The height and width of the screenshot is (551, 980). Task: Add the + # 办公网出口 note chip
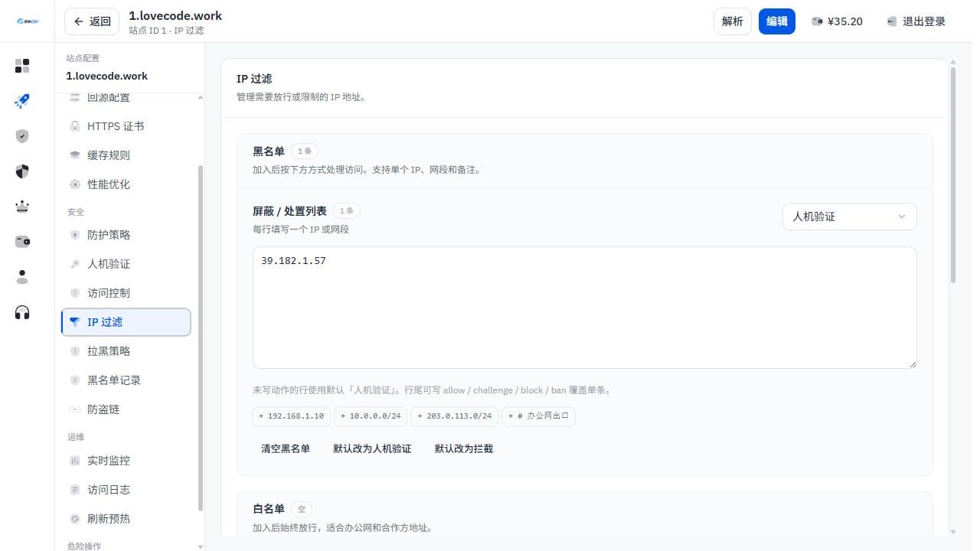538,416
